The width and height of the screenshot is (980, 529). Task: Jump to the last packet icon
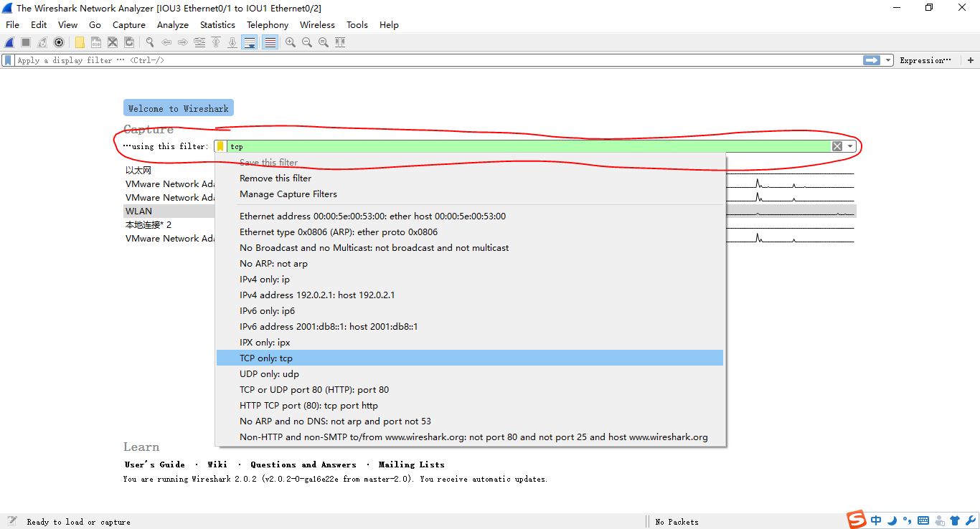click(x=232, y=42)
